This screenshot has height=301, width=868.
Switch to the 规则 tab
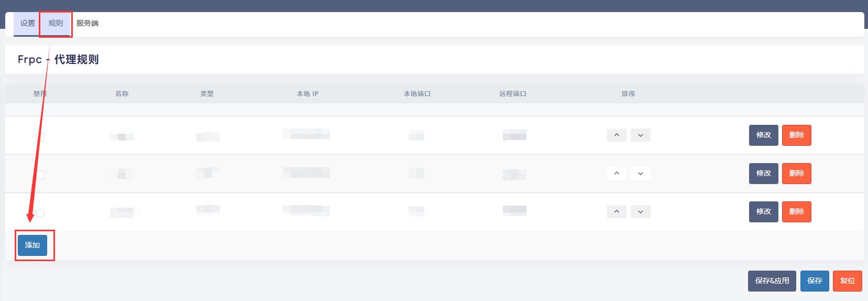[56, 24]
